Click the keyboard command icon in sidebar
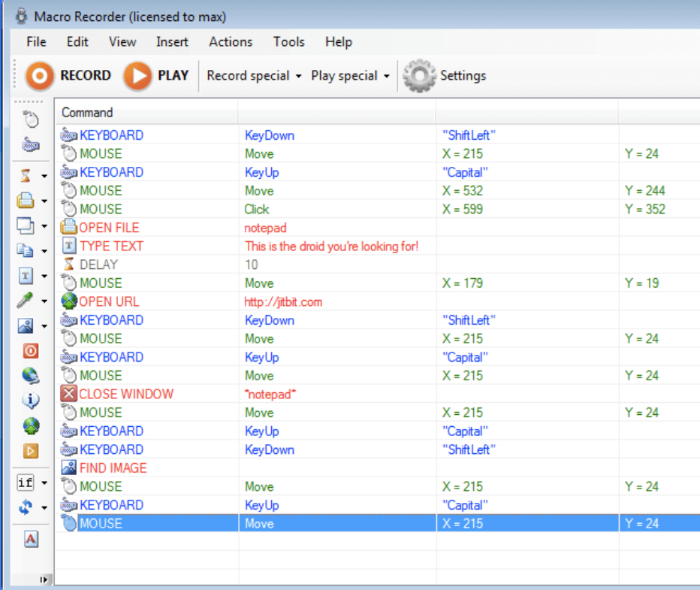 (30, 145)
